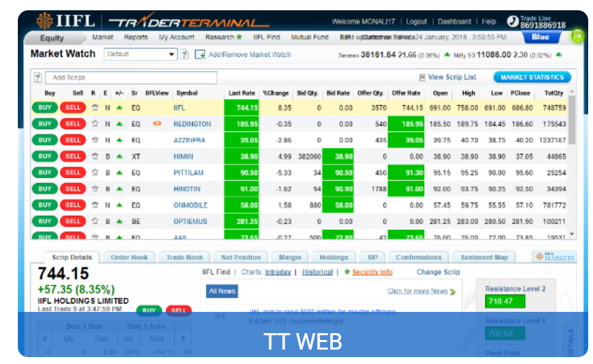Switch to the Holdings tab
This screenshot has height=364, width=593.
pyautogui.click(x=334, y=258)
